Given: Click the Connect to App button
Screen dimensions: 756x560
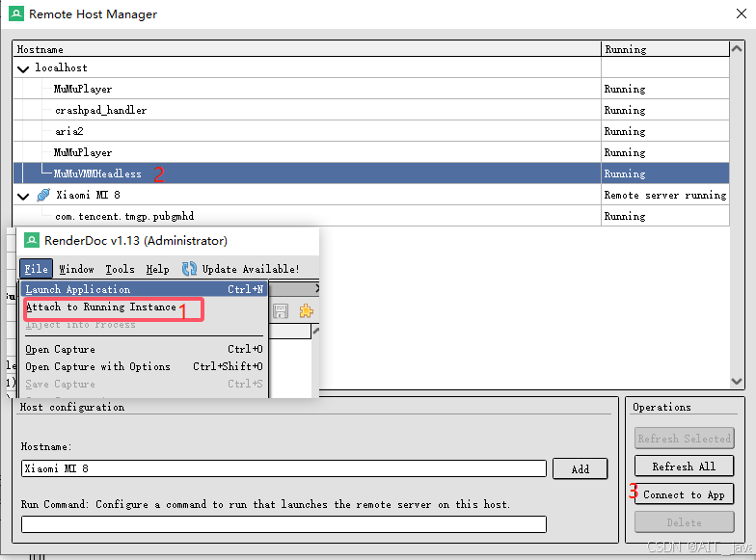Looking at the screenshot, I should point(685,494).
